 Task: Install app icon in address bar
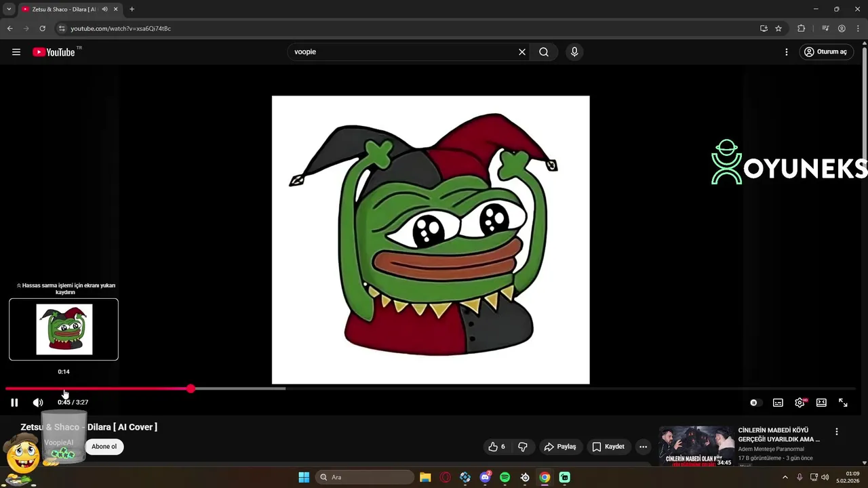pyautogui.click(x=764, y=28)
